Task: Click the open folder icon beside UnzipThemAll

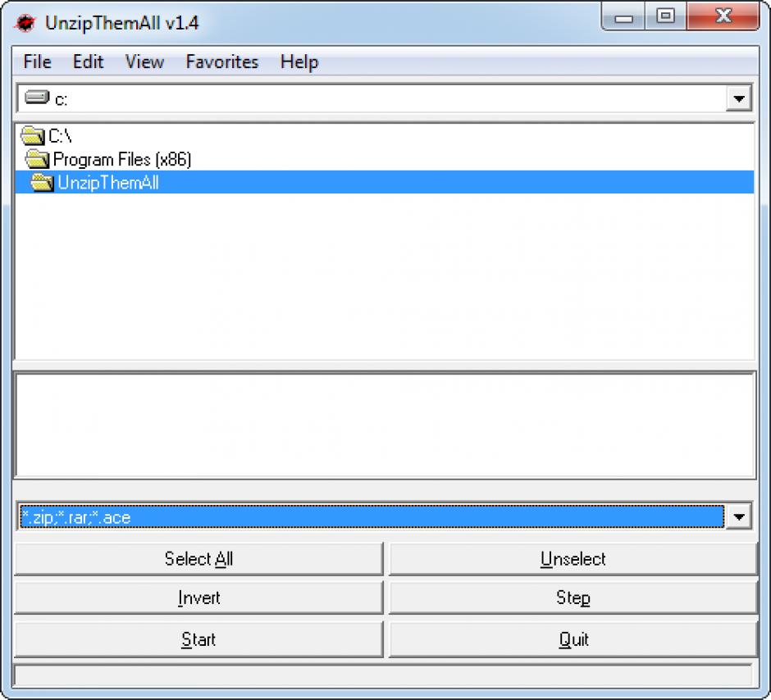Action: [x=42, y=182]
